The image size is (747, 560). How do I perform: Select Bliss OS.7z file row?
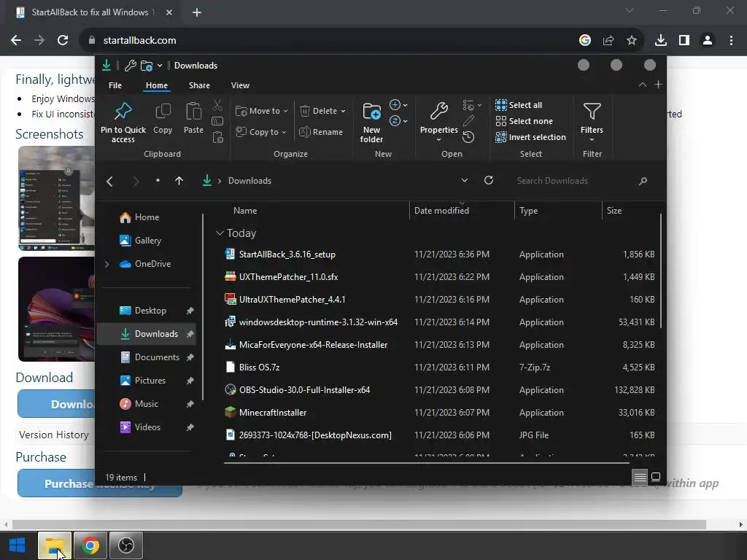(x=440, y=367)
